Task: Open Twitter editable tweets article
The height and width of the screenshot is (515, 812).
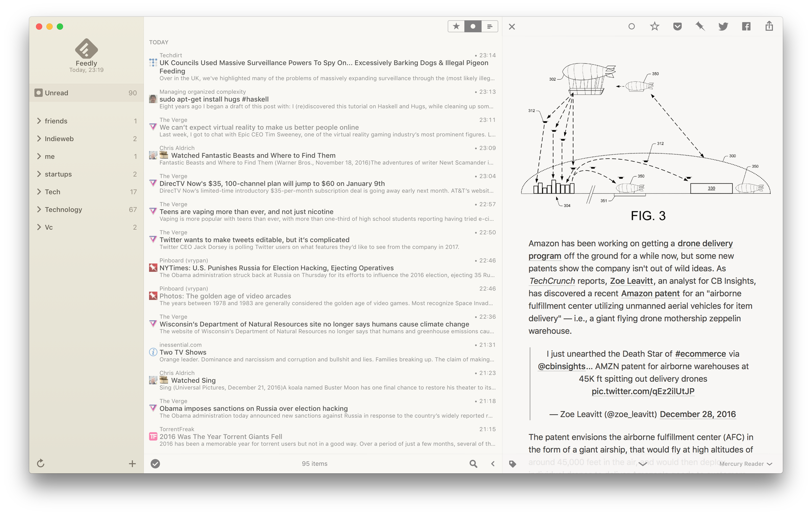Action: point(322,240)
